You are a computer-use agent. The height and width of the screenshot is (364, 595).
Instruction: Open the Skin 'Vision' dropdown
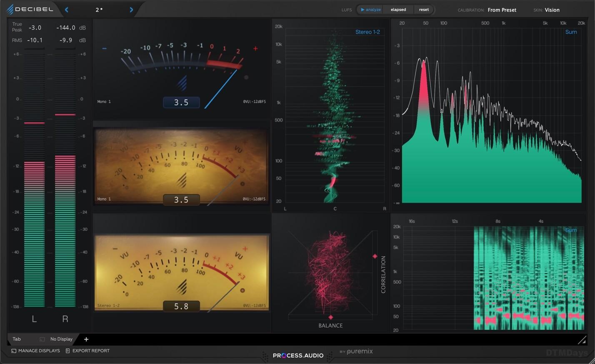552,10
